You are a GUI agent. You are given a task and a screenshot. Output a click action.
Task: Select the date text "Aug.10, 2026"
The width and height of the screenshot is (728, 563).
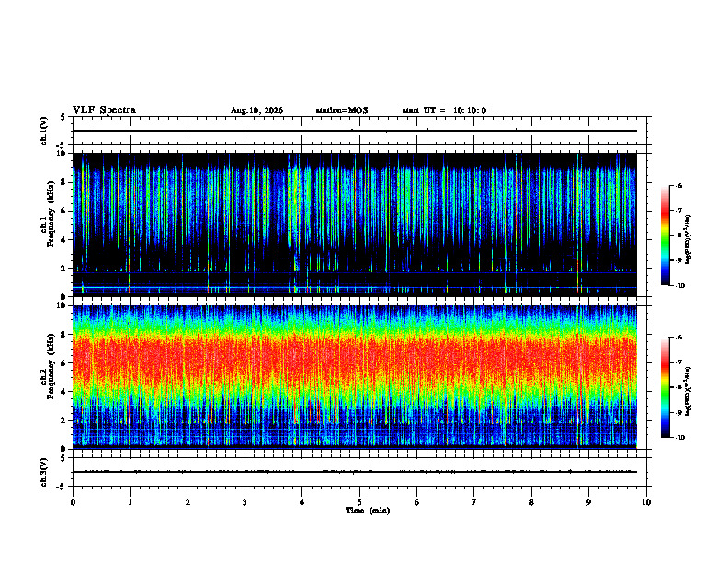pyautogui.click(x=256, y=110)
